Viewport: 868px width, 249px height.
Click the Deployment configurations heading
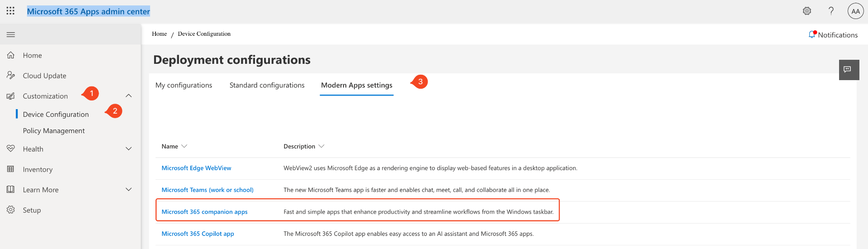point(232,60)
